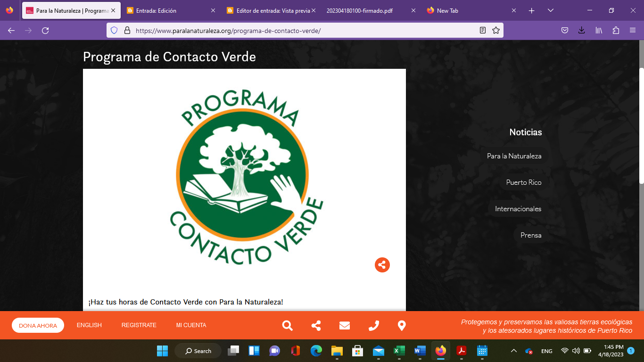
Task: Click the Firefox View icon
Action: point(9,10)
